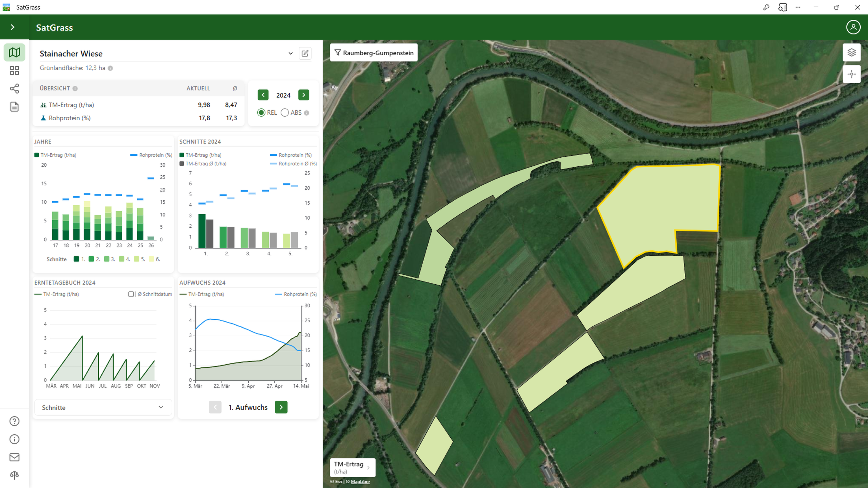Open the mail contact sidebar icon
The image size is (868, 488).
pyautogui.click(x=14, y=457)
